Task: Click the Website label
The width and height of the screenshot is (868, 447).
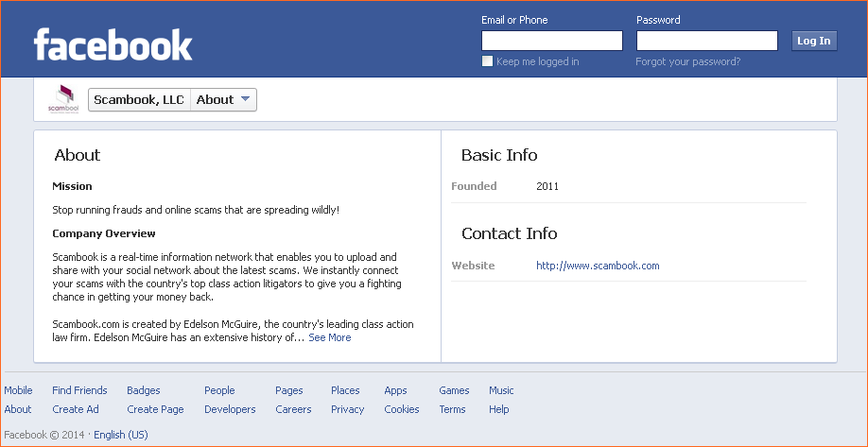Action: coord(473,266)
